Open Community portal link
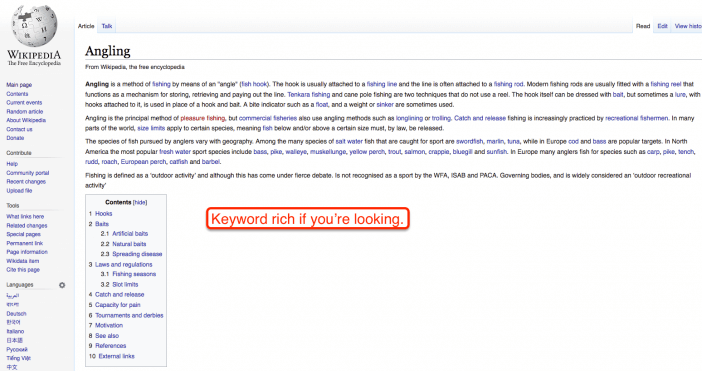 (x=28, y=173)
